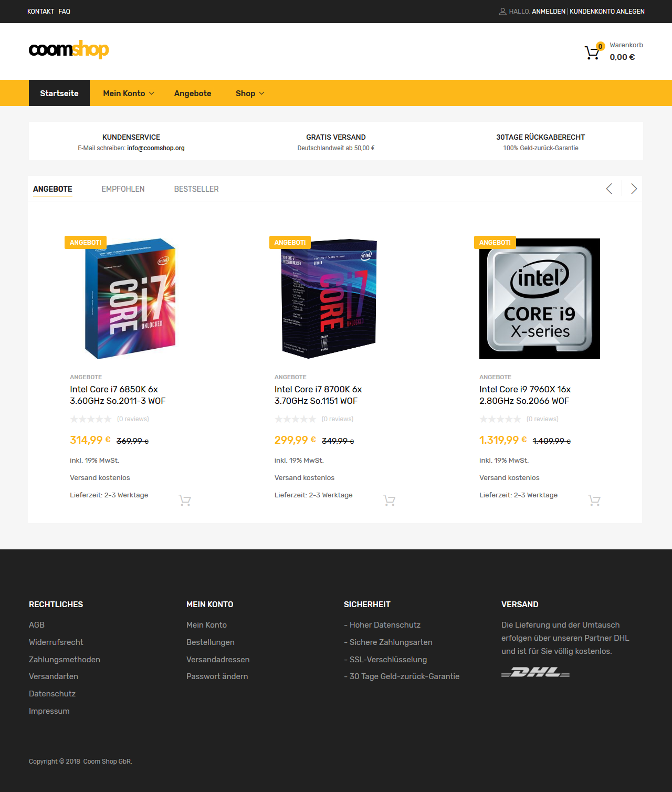The image size is (672, 792).
Task: Add Intel Core i7 8700K to cart
Action: pos(390,501)
